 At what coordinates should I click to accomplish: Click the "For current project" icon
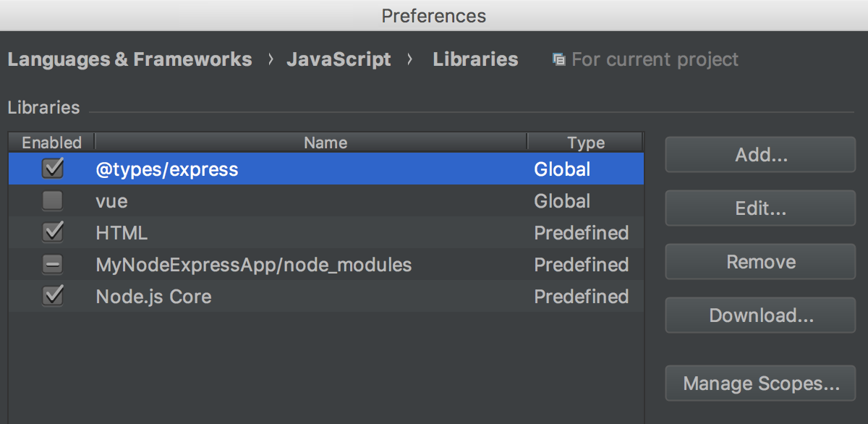[x=559, y=59]
